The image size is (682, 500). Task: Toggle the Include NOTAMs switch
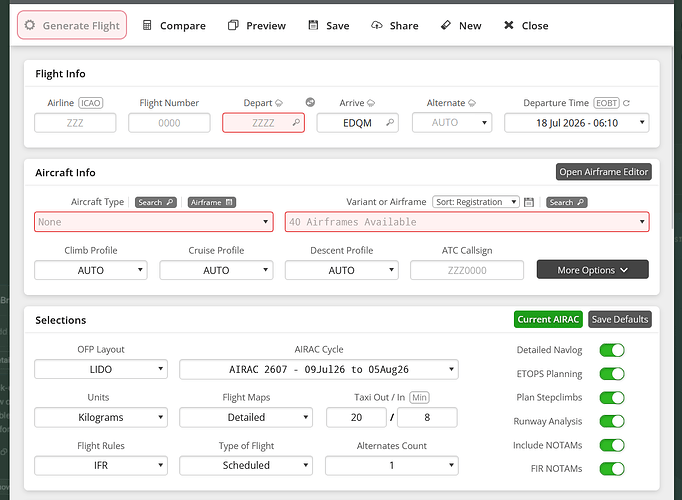(x=612, y=445)
